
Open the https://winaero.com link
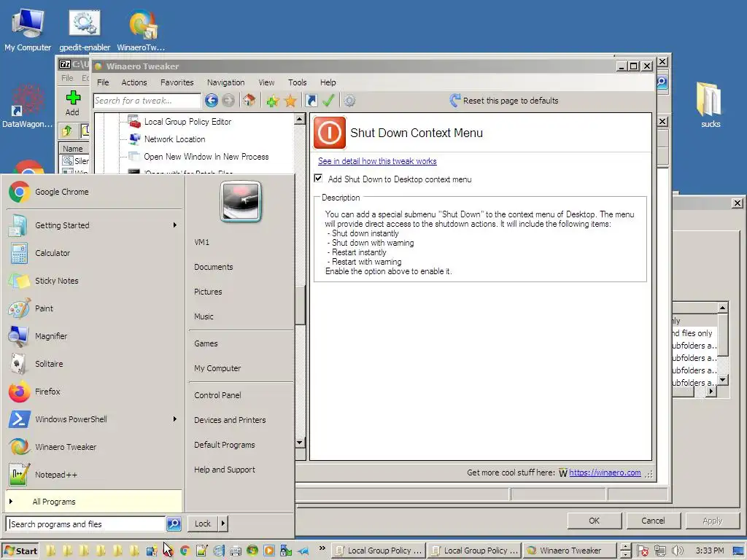pyautogui.click(x=605, y=472)
